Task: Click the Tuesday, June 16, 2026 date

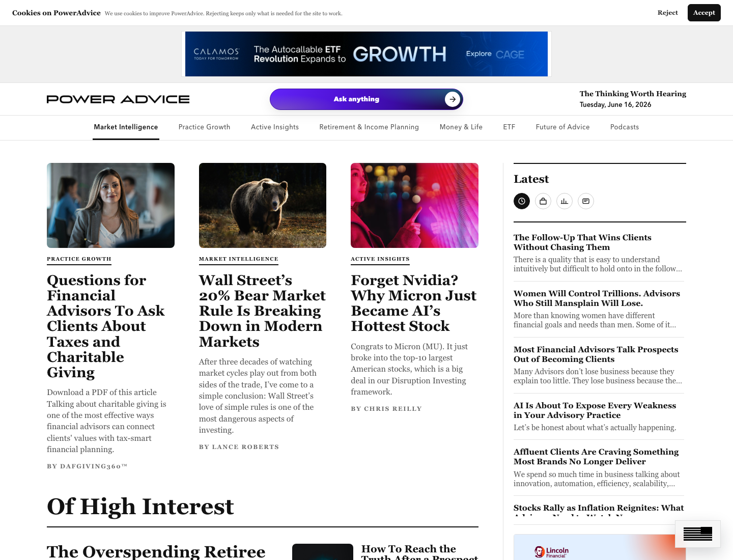Action: coord(615,104)
